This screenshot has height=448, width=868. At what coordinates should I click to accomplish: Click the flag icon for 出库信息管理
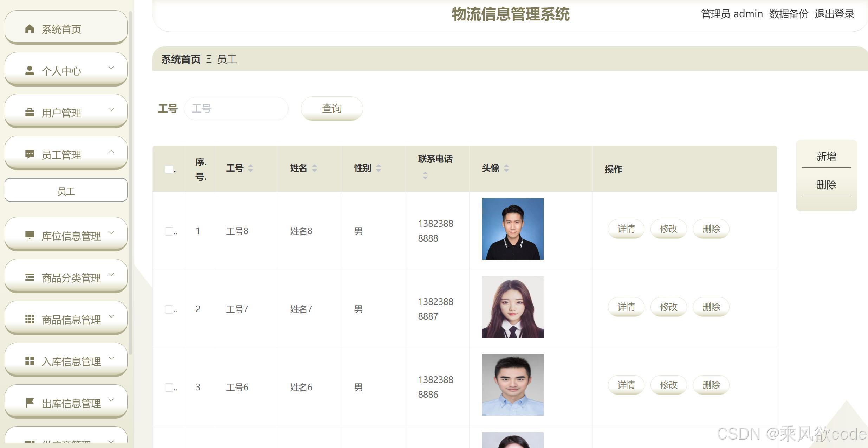30,403
